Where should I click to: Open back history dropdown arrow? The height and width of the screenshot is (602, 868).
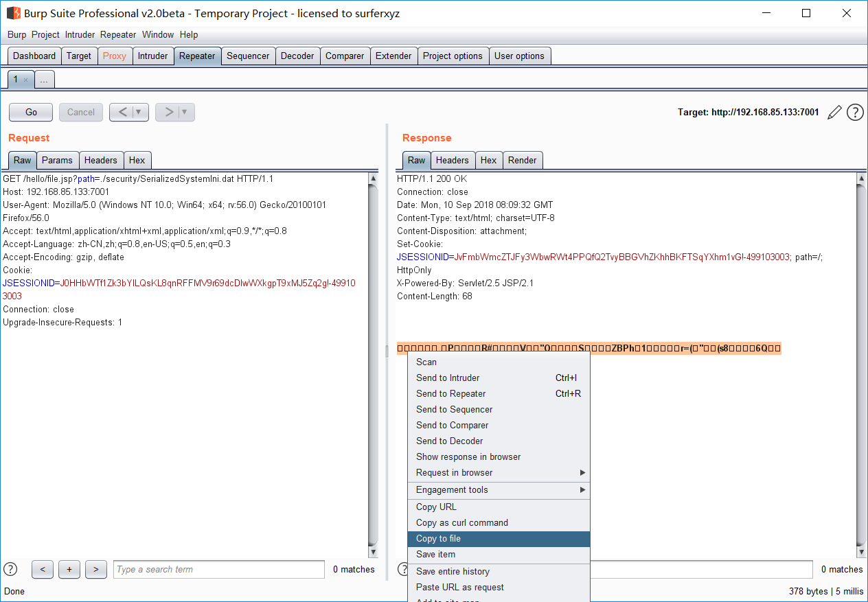click(139, 112)
